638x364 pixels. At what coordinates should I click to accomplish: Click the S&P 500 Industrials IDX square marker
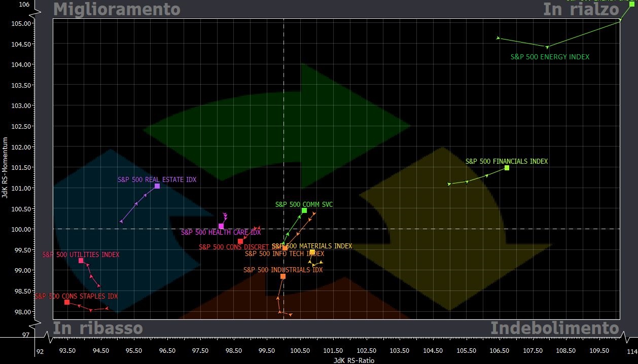coord(283,276)
